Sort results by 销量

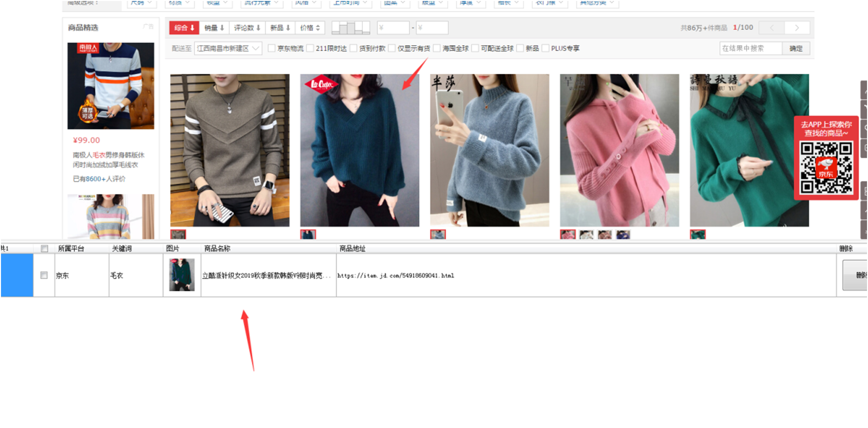pyautogui.click(x=214, y=28)
